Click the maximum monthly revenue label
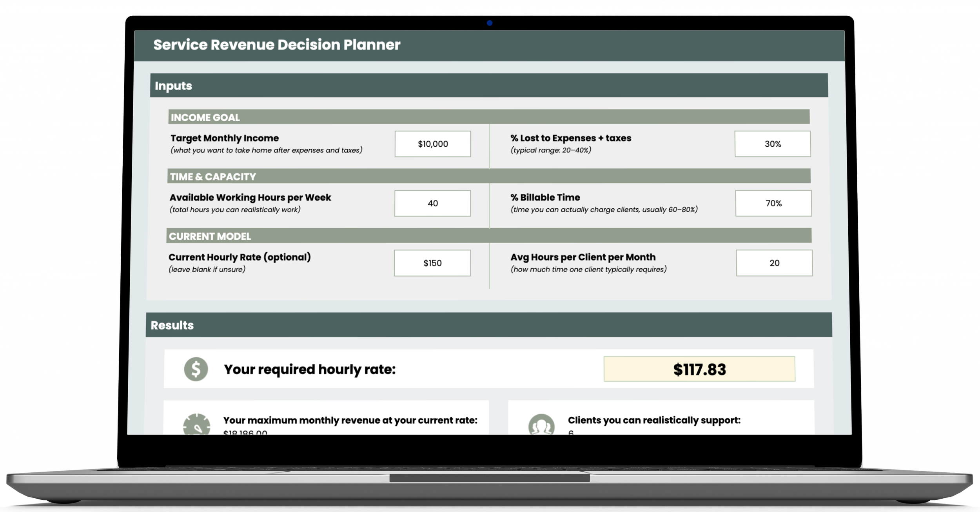 pyautogui.click(x=350, y=420)
